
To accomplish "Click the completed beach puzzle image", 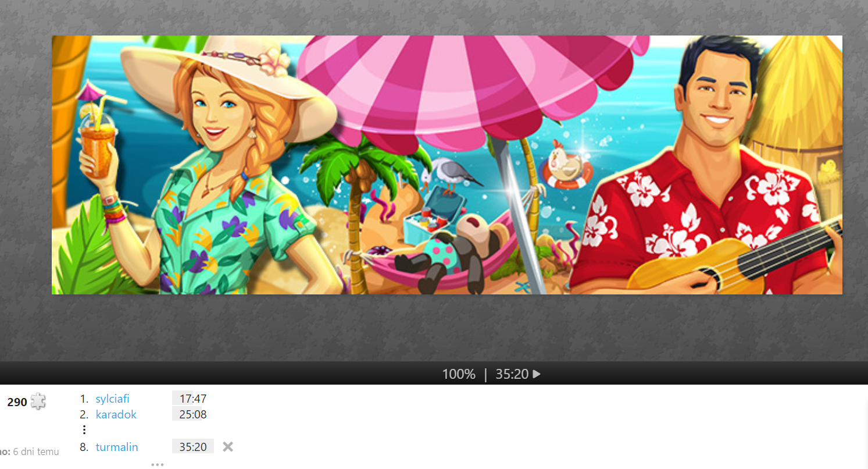I will 446,165.
